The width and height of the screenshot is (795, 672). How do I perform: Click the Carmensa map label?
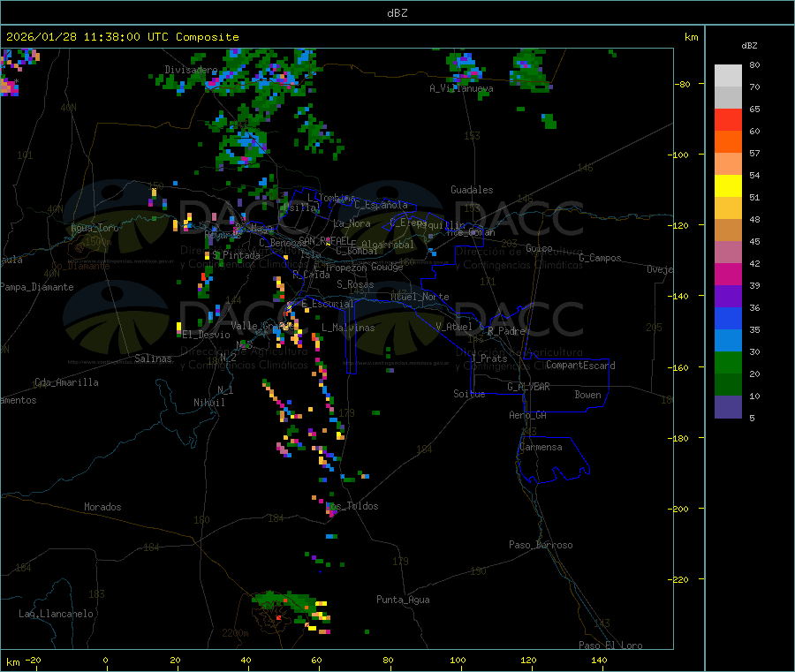[x=541, y=447]
